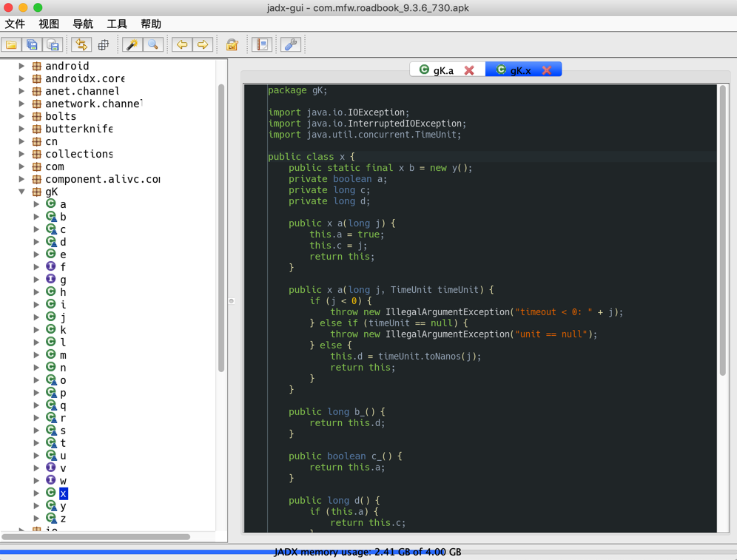Image resolution: width=737 pixels, height=560 pixels.
Task: Select class c icon in gK
Action: [51, 229]
